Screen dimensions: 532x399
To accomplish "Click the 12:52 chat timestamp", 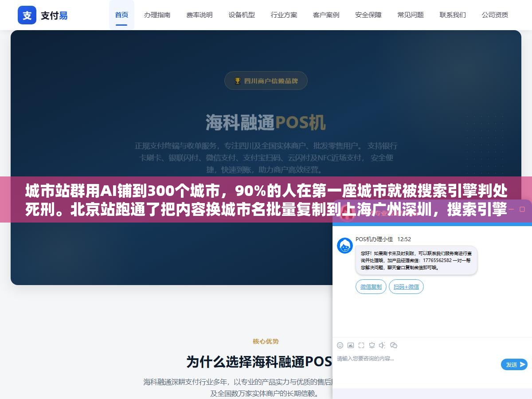I will [404, 239].
